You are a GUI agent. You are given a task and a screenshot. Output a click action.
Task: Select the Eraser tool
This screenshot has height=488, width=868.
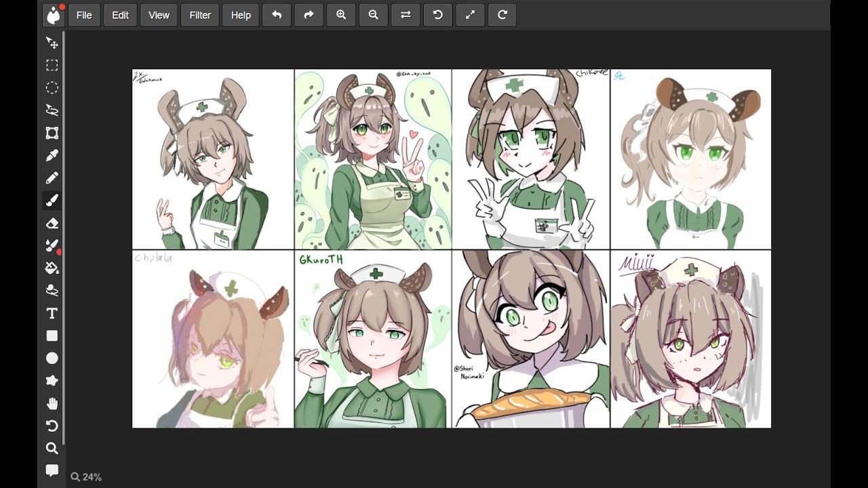point(52,223)
